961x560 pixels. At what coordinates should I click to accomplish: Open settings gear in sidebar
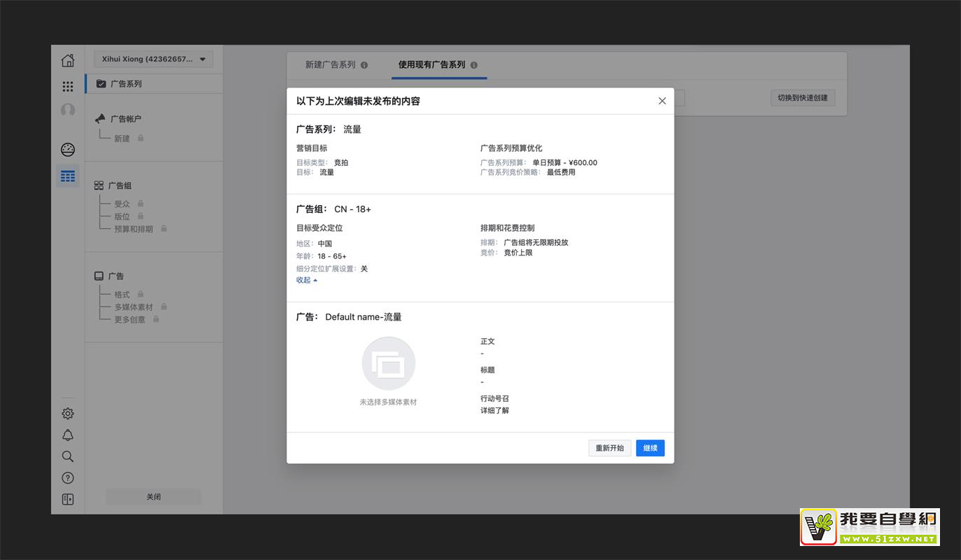68,414
